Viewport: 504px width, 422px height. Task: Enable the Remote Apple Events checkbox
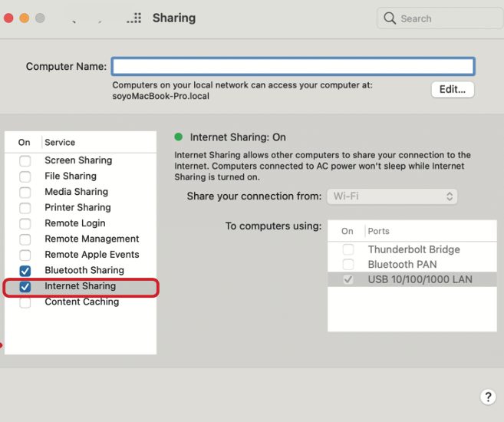(x=25, y=255)
